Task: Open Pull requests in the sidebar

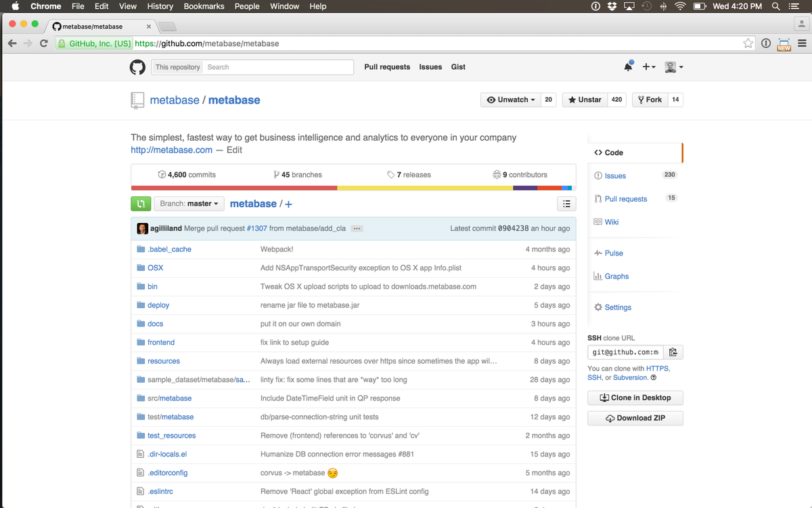Action: (626, 199)
